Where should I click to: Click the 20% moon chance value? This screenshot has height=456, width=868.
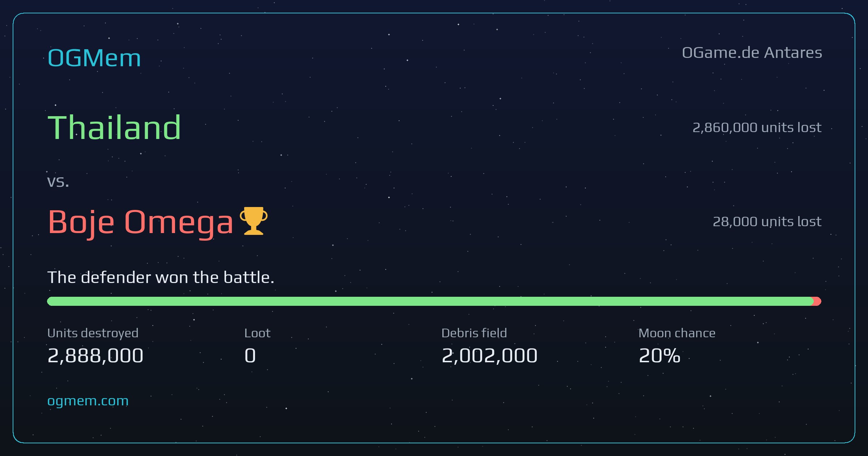[x=659, y=355]
